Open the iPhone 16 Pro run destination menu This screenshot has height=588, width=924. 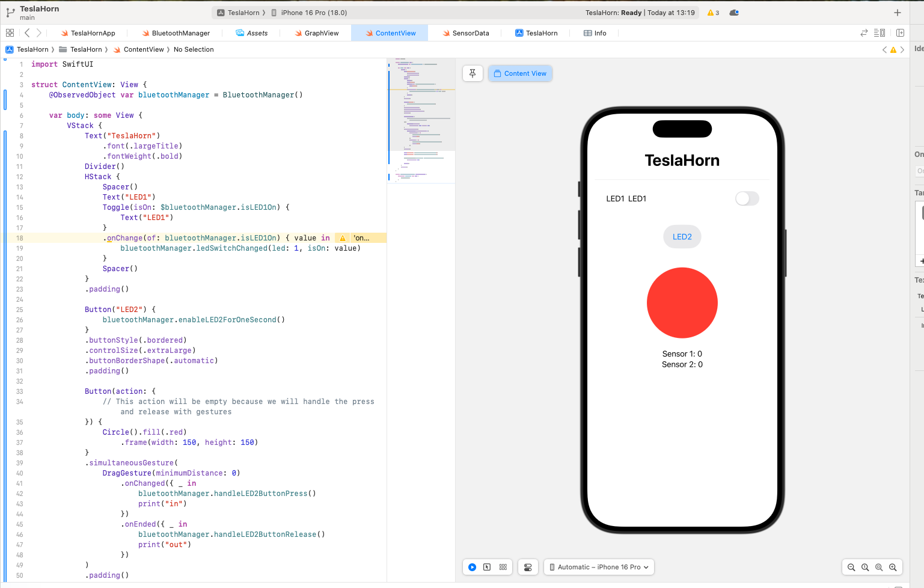(x=313, y=13)
